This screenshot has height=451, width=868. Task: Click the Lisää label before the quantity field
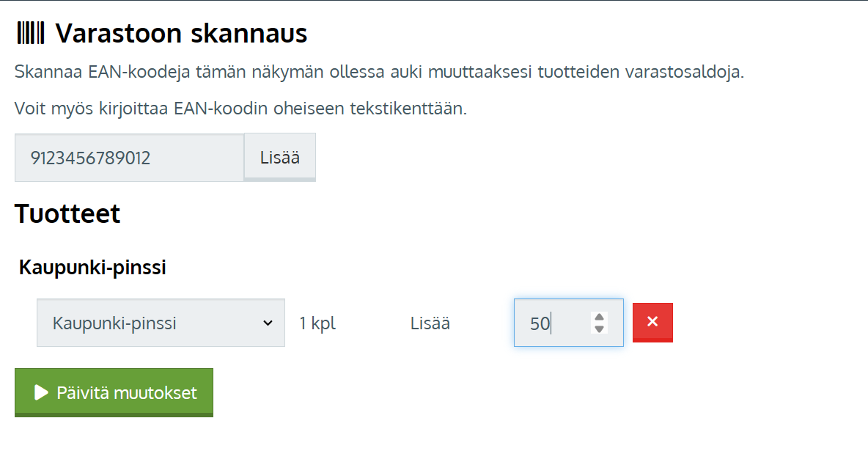pyautogui.click(x=430, y=323)
